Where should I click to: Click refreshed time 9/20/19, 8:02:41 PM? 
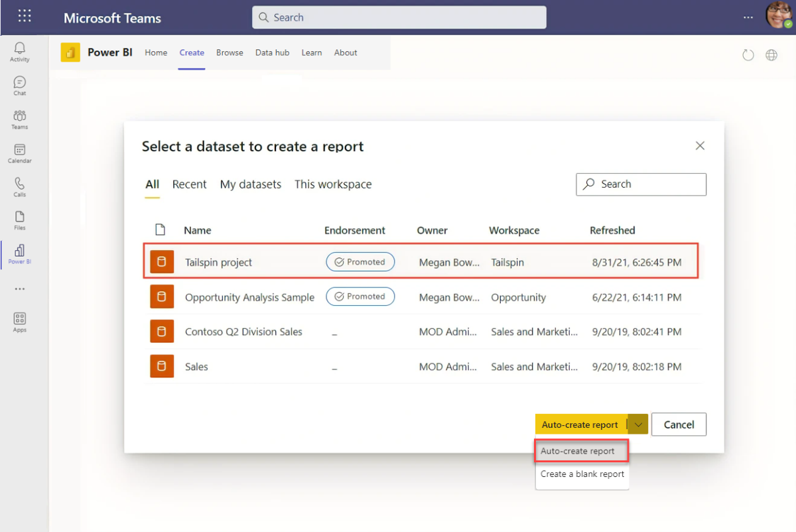(x=637, y=332)
